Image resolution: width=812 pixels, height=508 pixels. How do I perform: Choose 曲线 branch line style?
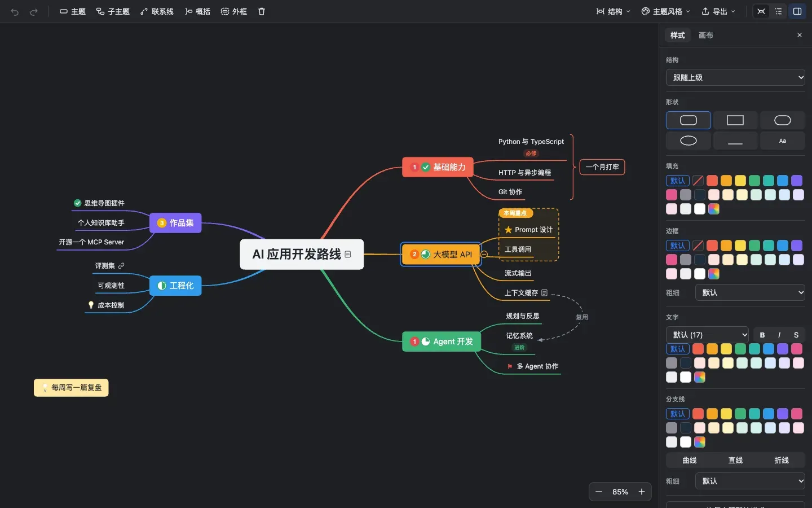(x=689, y=461)
